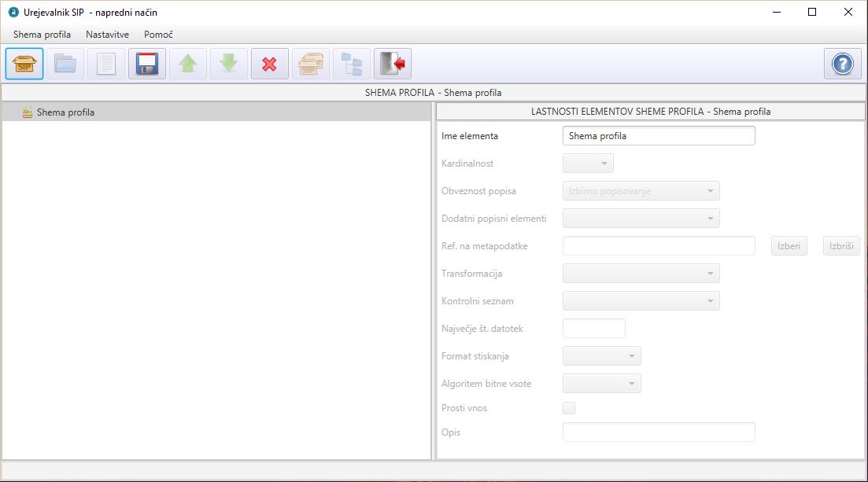Click the red X delete icon
Image resolution: width=868 pixels, height=482 pixels.
pos(270,64)
